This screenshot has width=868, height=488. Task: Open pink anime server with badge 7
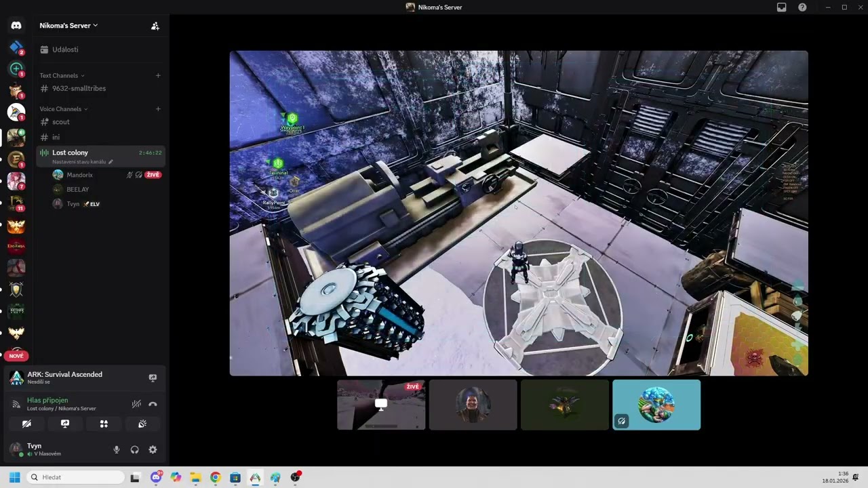click(x=16, y=181)
